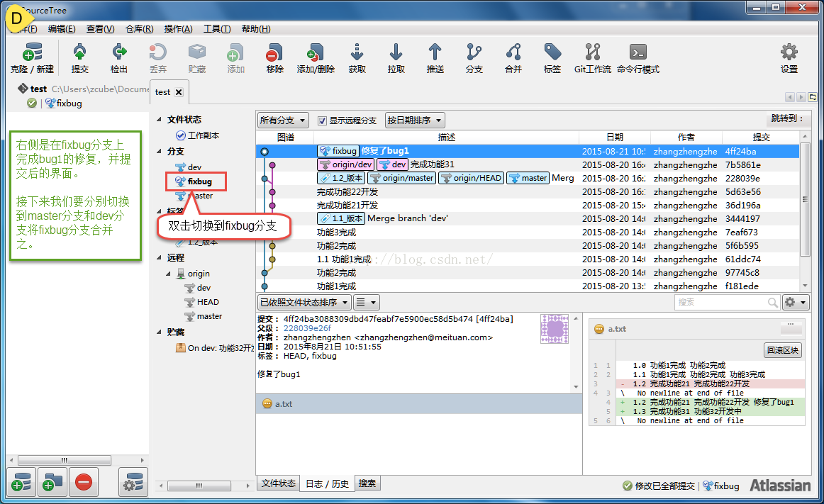Collapse the origin remote node
The width and height of the screenshot is (824, 504).
pos(169,274)
